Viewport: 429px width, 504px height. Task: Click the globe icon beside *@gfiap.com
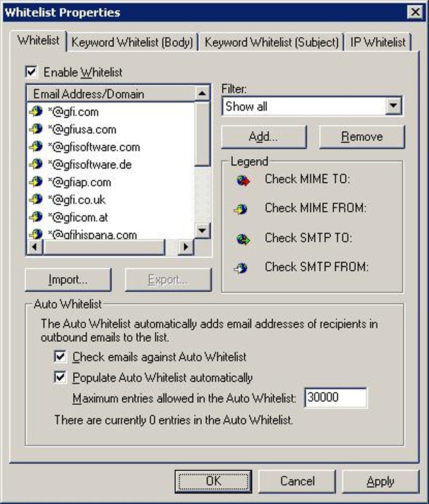pos(35,182)
